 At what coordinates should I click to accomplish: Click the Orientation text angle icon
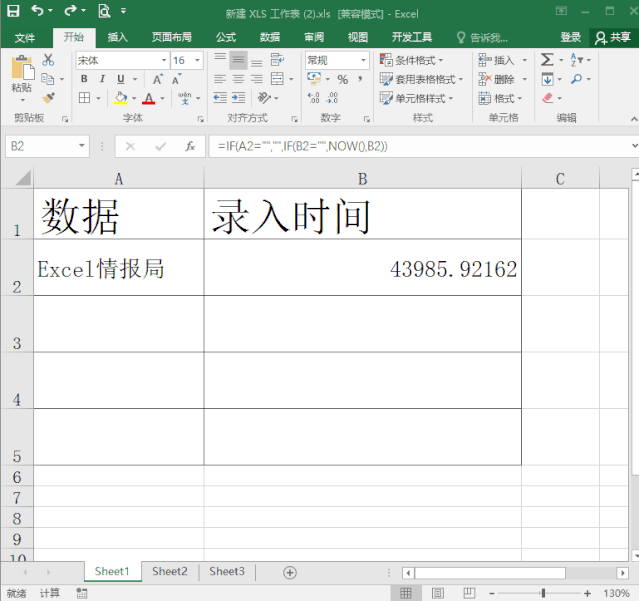coord(264,98)
